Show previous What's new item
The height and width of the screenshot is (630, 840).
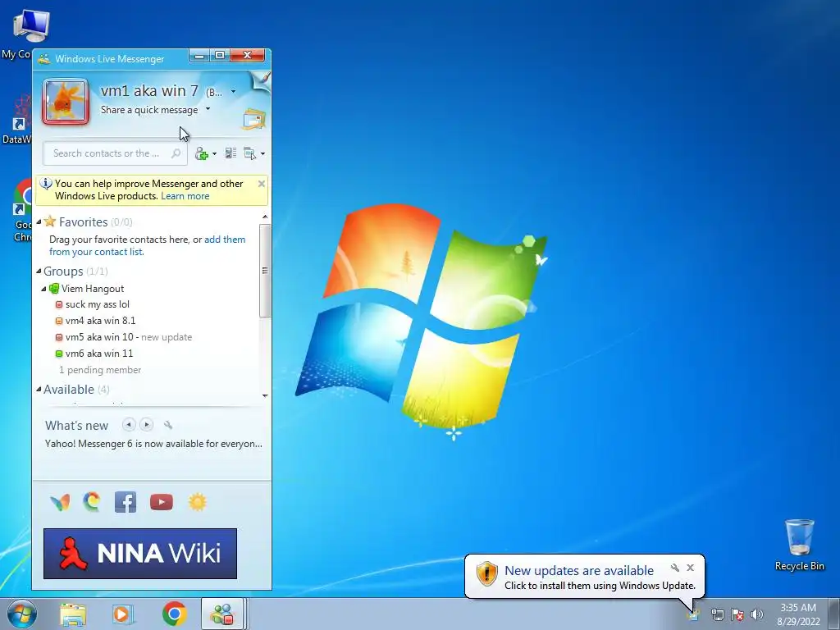point(129,425)
